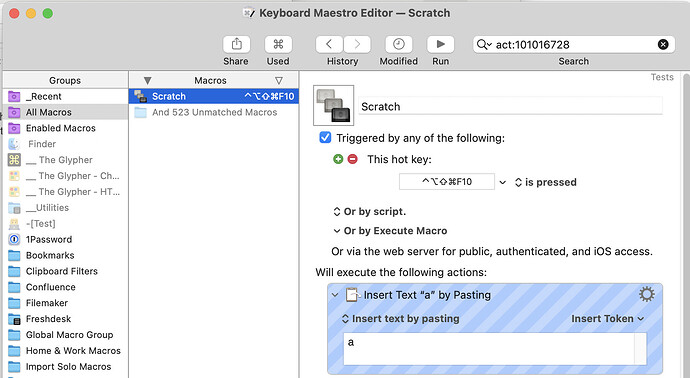Screen dimensions: 690x378
Task: Select the The Glypher group
Action: click(65, 160)
